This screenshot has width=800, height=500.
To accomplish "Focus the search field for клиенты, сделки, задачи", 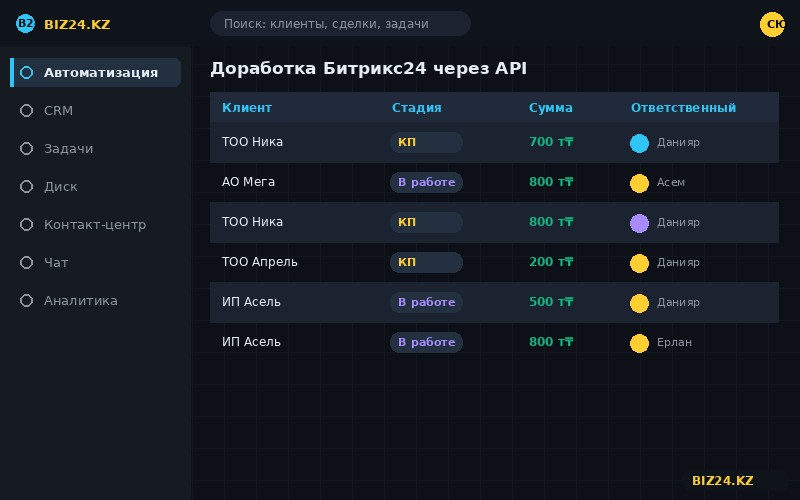I will click(340, 23).
